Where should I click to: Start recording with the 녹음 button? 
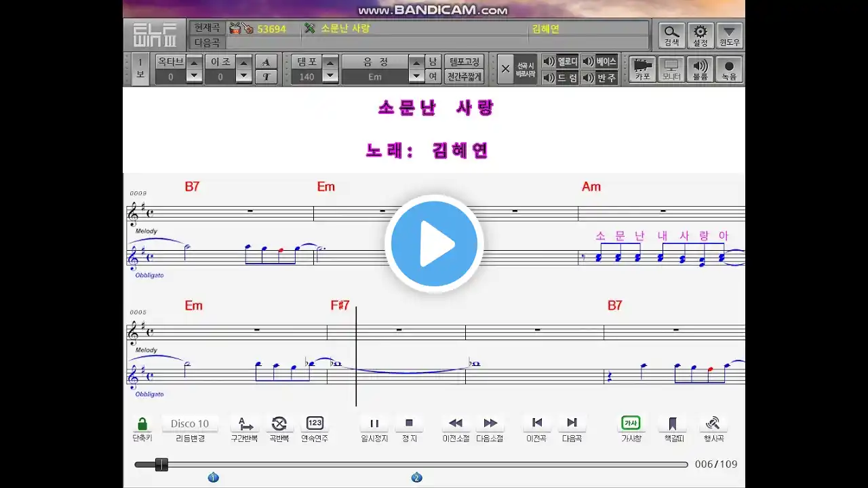click(730, 70)
